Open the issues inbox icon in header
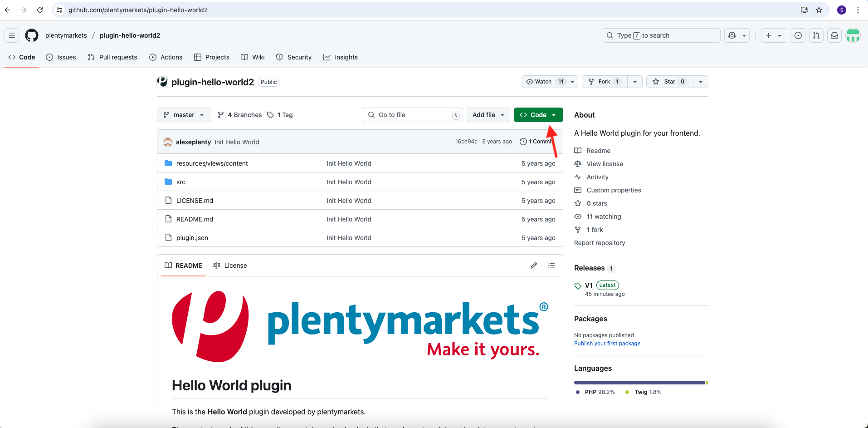This screenshot has width=868, height=428. pos(798,35)
